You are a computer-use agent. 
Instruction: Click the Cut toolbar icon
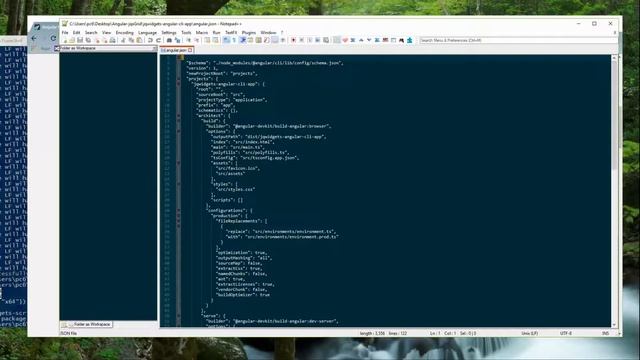[x=122, y=40]
